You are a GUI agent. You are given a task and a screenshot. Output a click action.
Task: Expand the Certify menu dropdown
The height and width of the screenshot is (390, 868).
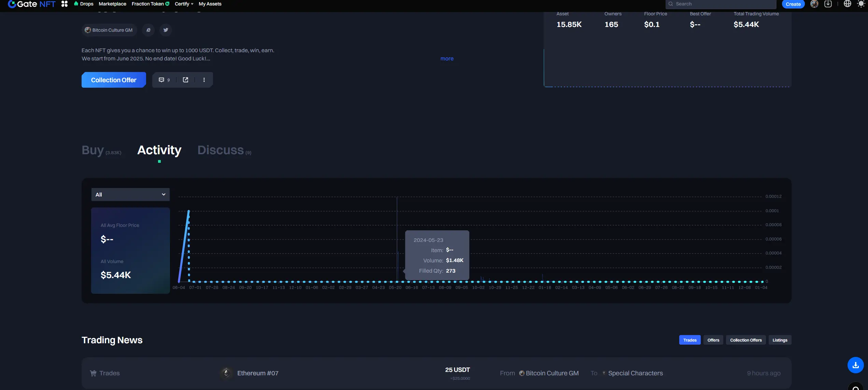click(184, 4)
